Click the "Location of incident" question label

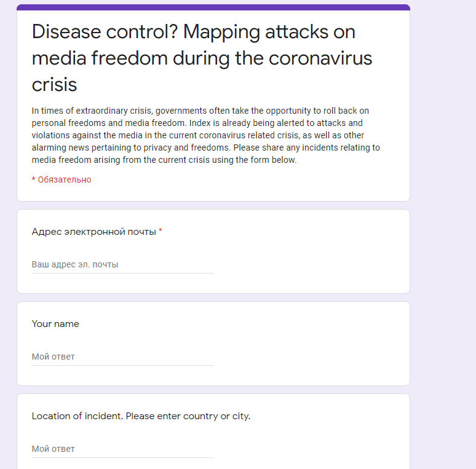(77, 416)
